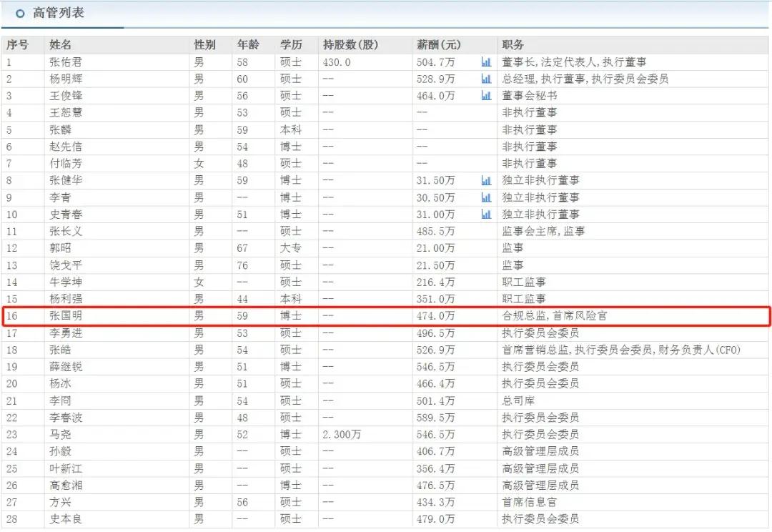
Task: Click the bar chart icon next to 杨明辉's salary
Action: (x=487, y=79)
